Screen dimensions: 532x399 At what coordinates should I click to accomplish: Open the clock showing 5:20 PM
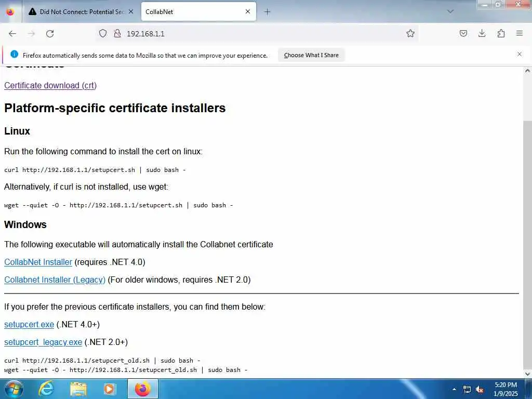506,389
